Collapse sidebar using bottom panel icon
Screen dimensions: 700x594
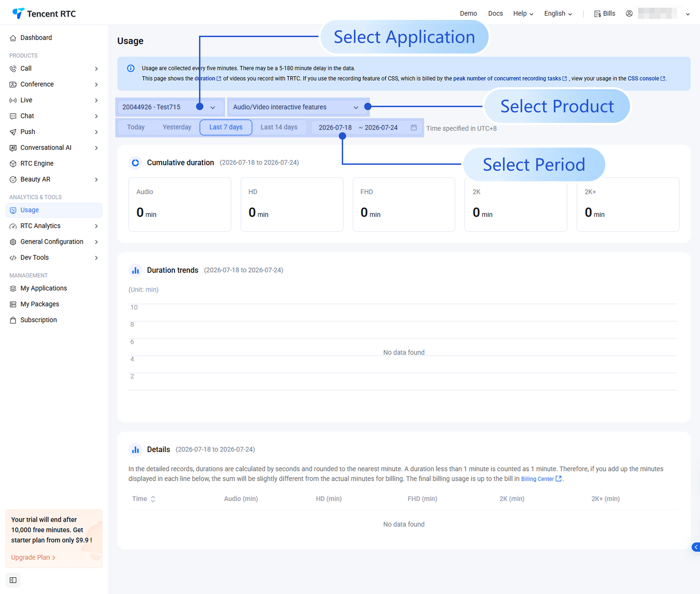[13, 580]
